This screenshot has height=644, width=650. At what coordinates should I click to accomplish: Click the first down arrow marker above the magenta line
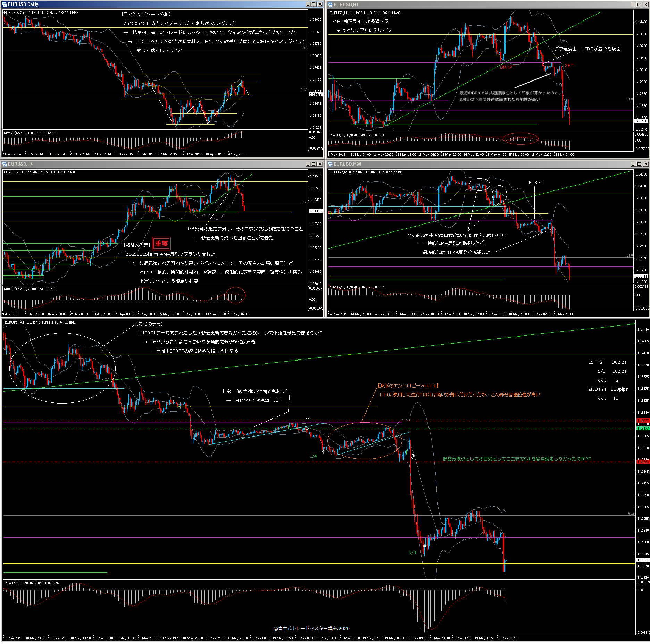click(x=307, y=418)
